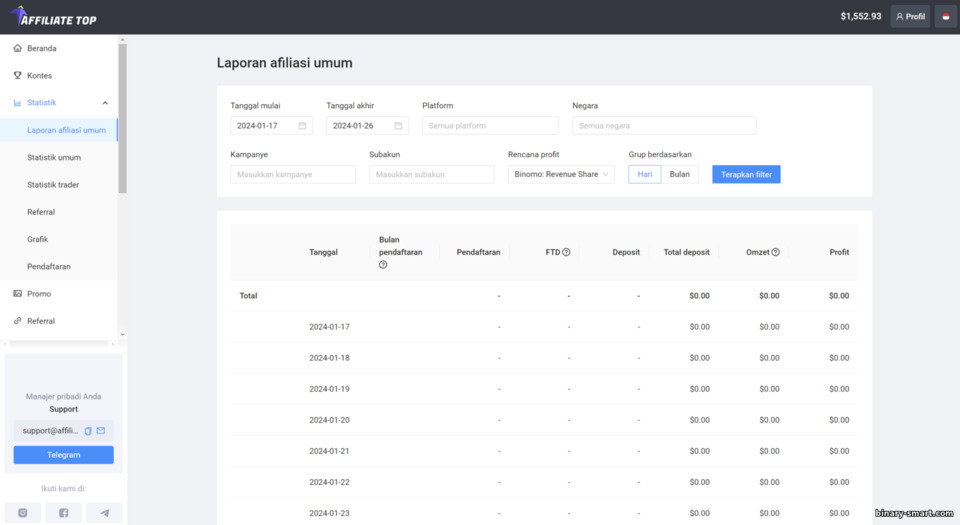Copy the support email address
The height and width of the screenshot is (525, 960).
click(x=88, y=431)
